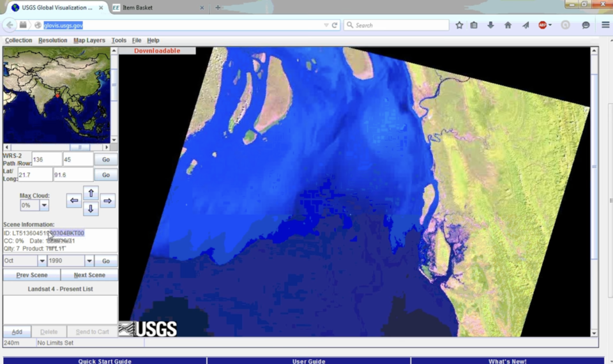Click Go next to Lat/Long fields
The image size is (613, 364).
coord(106,175)
